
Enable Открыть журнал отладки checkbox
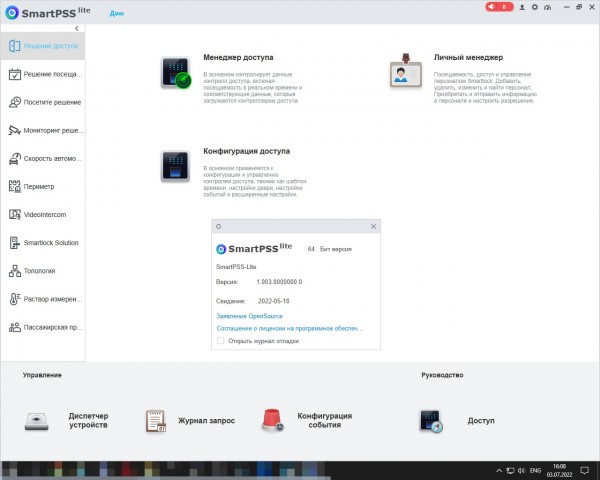(x=220, y=341)
